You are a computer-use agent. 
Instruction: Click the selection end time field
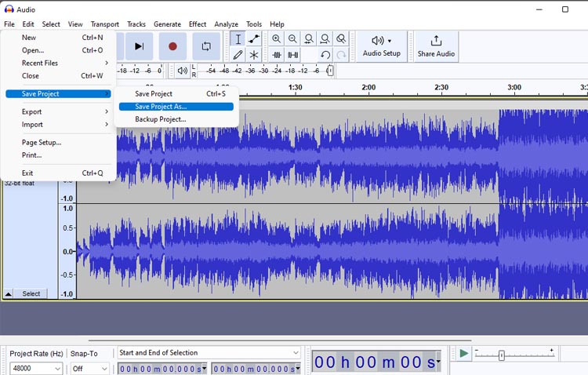coord(256,369)
